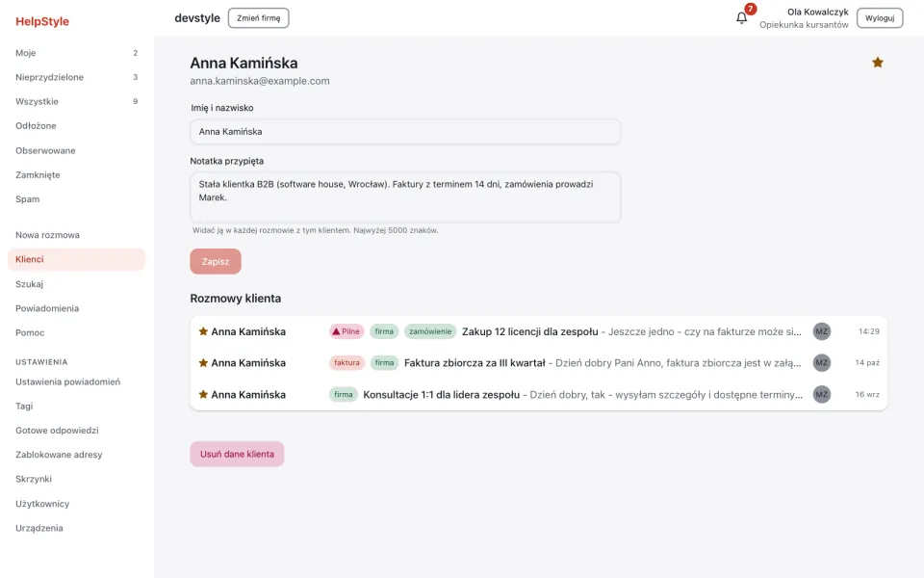Click Rozmowy klienta heading

point(235,299)
